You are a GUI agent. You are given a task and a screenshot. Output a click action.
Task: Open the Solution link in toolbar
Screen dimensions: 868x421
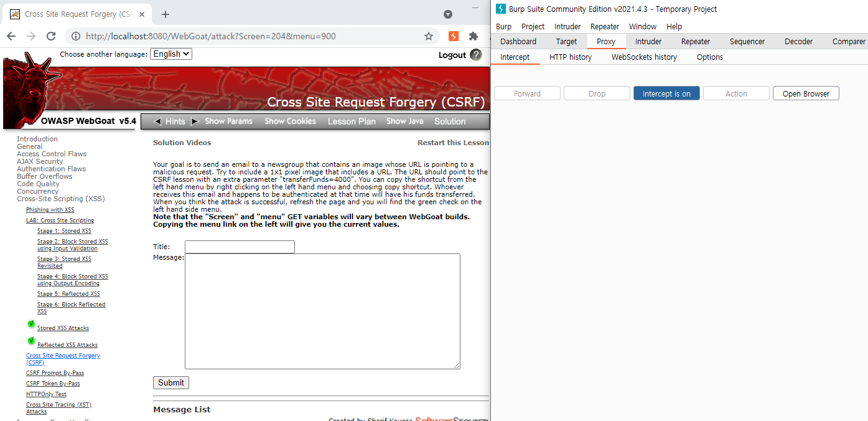coord(450,121)
